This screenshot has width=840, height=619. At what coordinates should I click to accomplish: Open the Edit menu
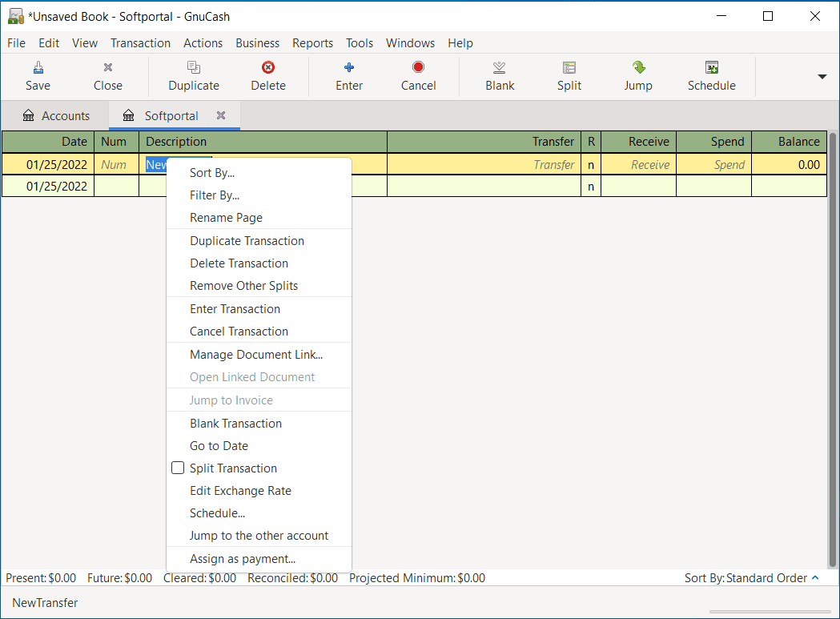[x=49, y=43]
